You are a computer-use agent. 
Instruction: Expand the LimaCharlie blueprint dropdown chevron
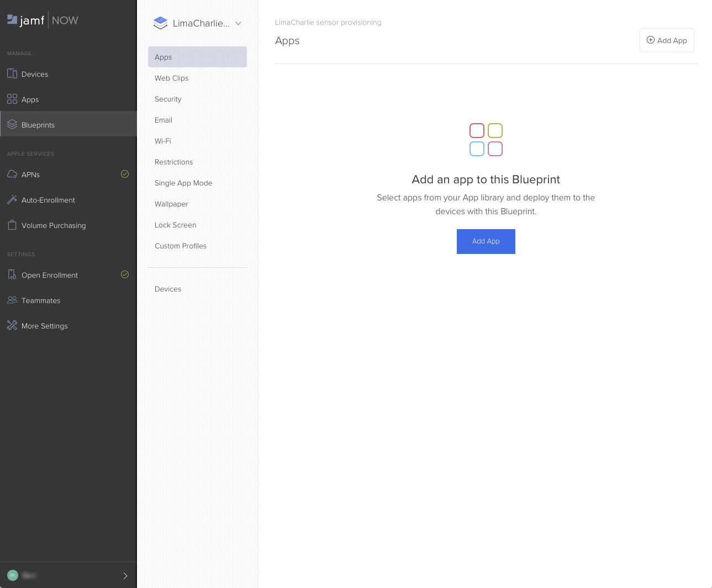coord(238,23)
